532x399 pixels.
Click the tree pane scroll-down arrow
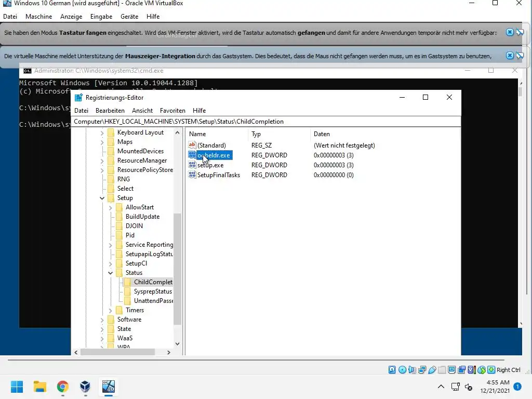(x=178, y=344)
